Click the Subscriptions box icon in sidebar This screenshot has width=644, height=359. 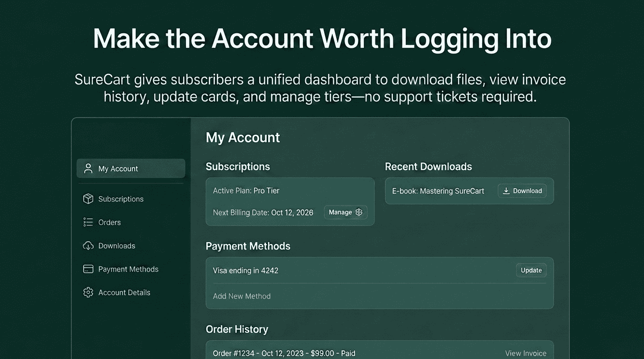click(x=88, y=199)
